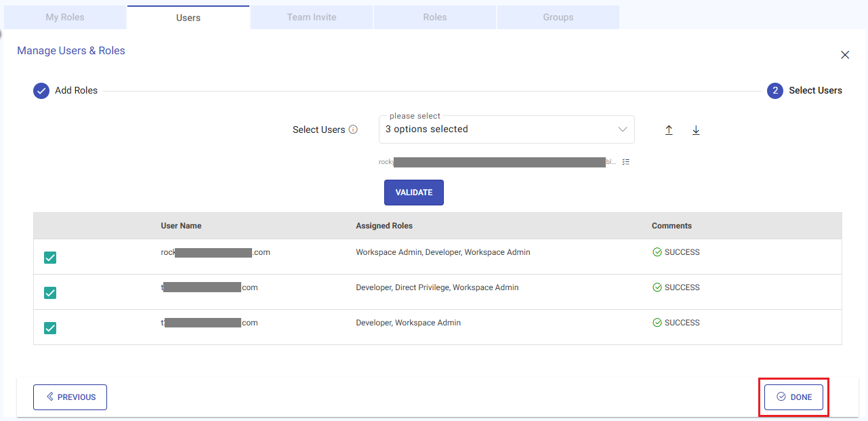Click the info icon beside Select Users

[x=353, y=129]
